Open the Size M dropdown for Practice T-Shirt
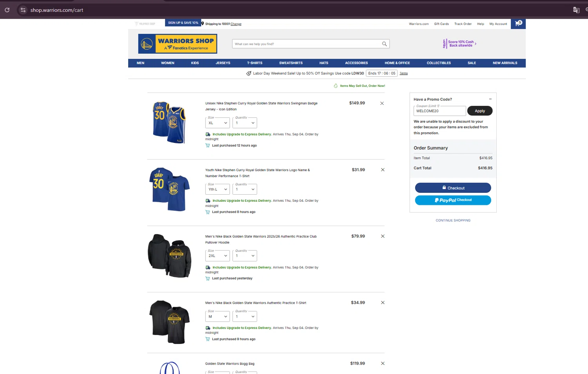The height and width of the screenshot is (374, 588). [218, 316]
